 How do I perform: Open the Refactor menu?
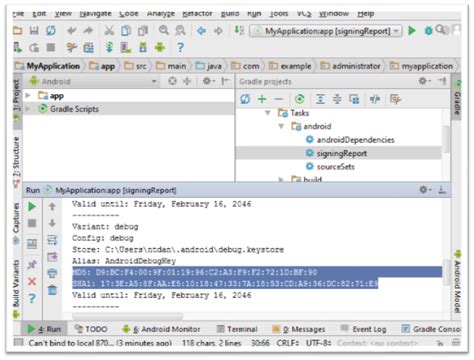pos(197,13)
